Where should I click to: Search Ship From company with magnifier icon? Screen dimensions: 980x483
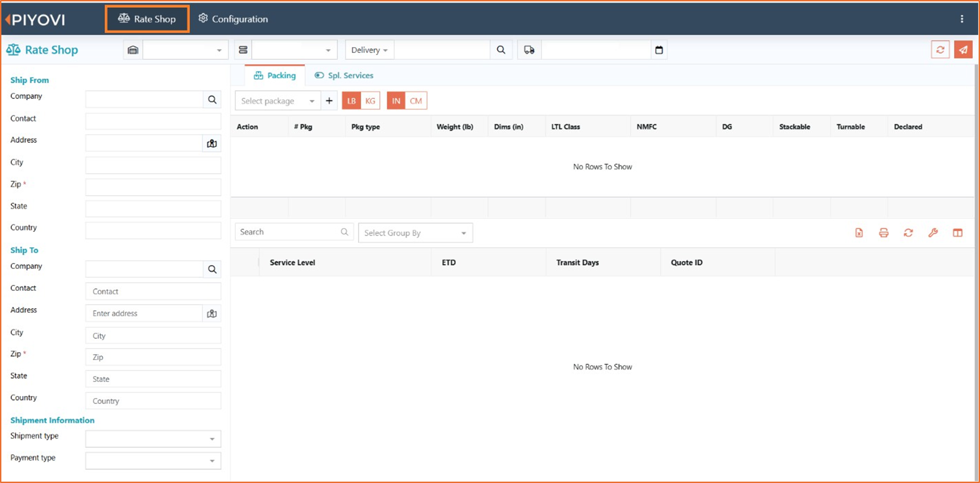pyautogui.click(x=212, y=99)
